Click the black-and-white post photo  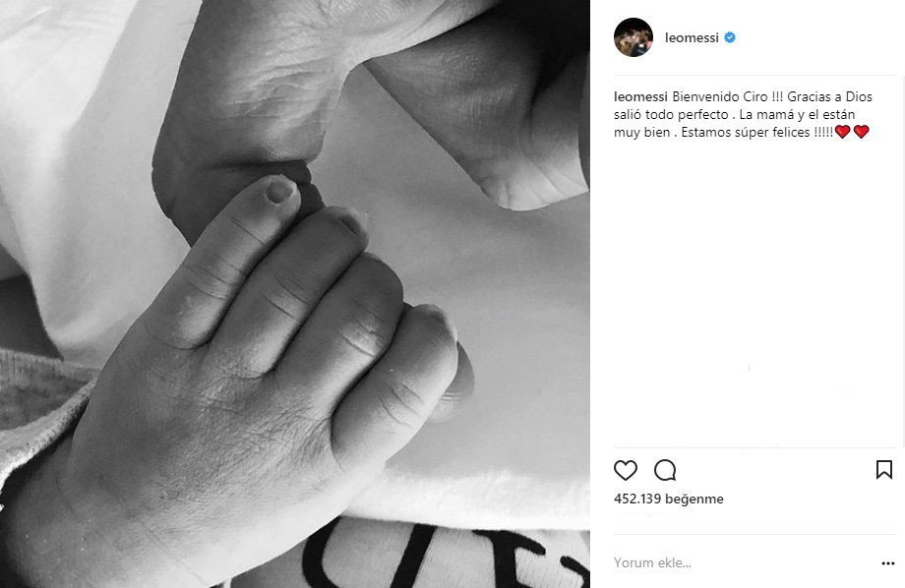[295, 294]
